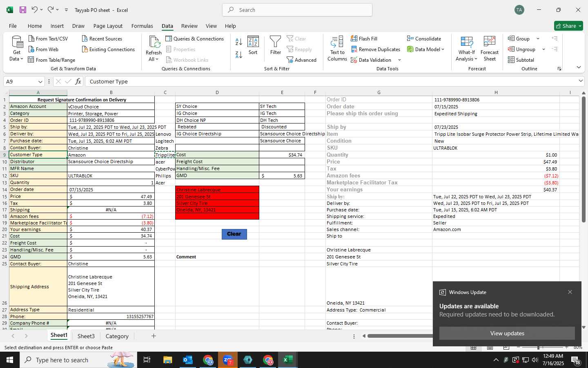Toggle the Filter funnel
Screen dimensions: 588x368
pyautogui.click(x=276, y=45)
